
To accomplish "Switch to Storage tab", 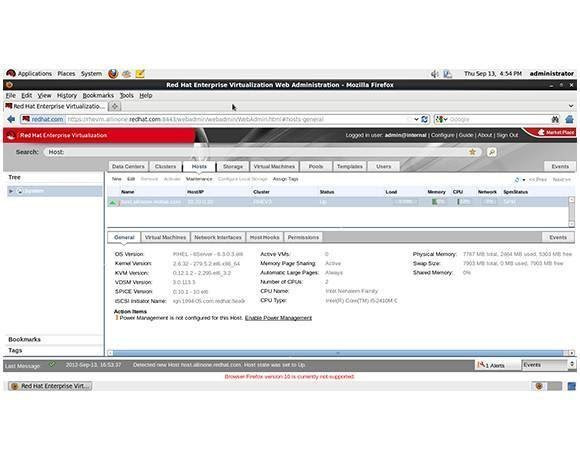I will tap(233, 166).
